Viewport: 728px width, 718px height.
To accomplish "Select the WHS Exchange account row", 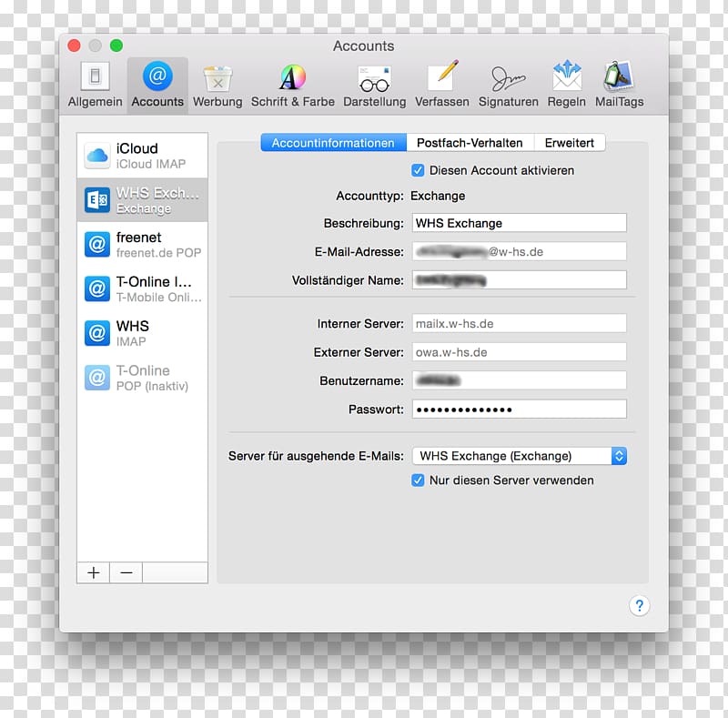I will point(142,199).
